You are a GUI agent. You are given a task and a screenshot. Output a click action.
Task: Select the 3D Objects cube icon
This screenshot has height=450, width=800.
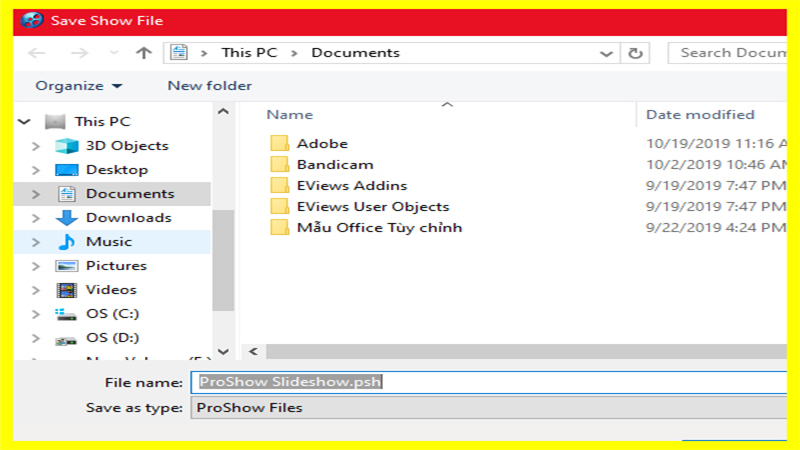(67, 146)
